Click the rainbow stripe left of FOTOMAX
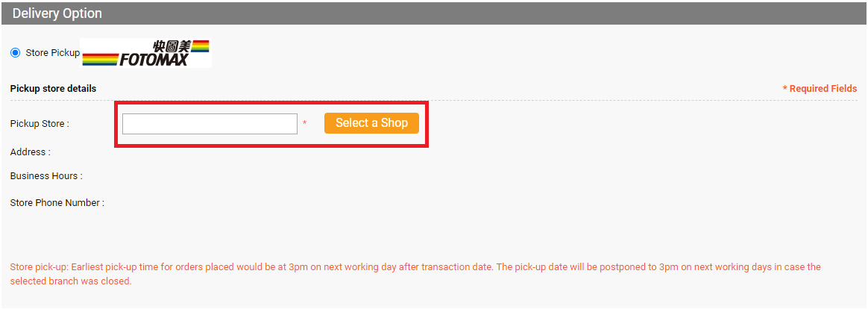 point(100,59)
